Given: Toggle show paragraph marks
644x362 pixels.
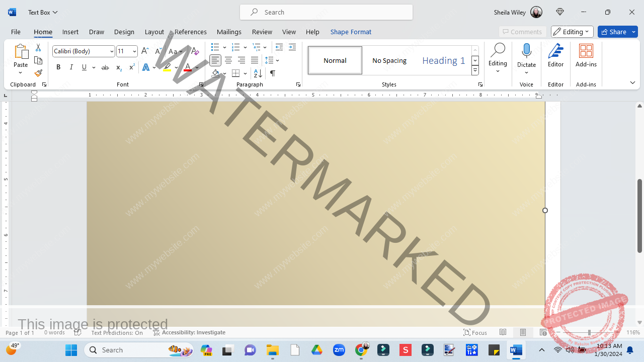Looking at the screenshot, I should point(272,73).
